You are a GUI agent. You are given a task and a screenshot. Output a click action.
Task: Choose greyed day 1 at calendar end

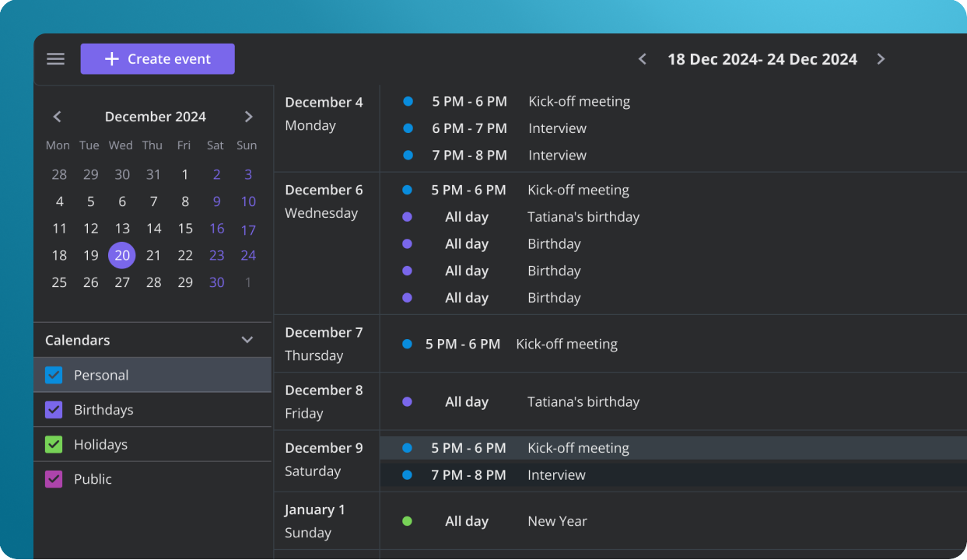coord(248,282)
